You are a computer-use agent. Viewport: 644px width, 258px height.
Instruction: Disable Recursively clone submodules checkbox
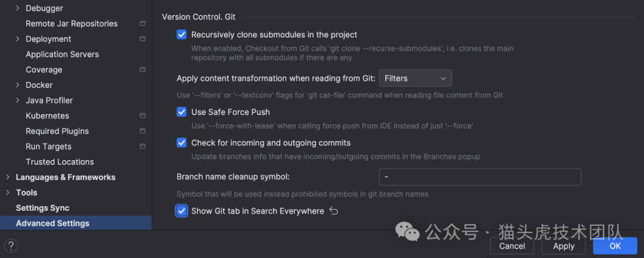click(182, 35)
